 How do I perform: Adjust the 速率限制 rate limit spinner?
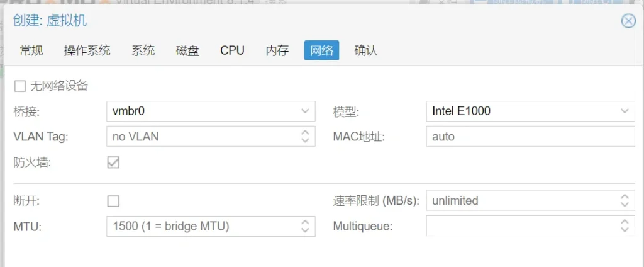[x=624, y=201]
